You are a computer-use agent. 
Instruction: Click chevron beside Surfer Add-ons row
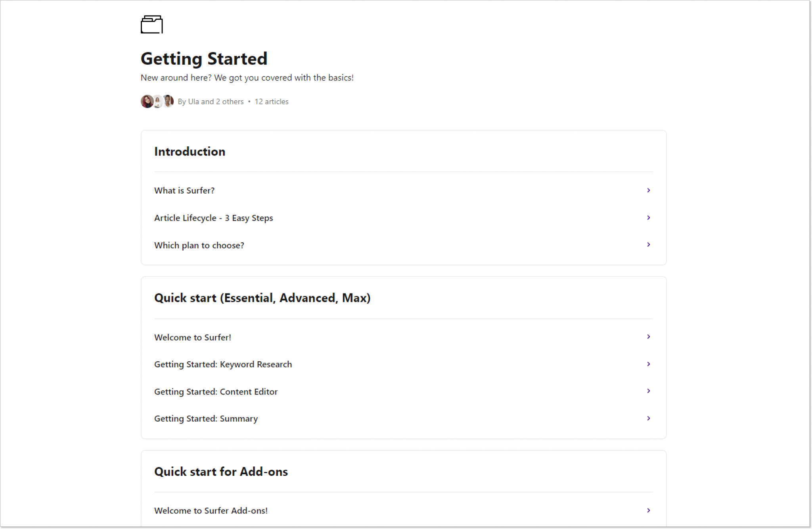[x=649, y=510]
